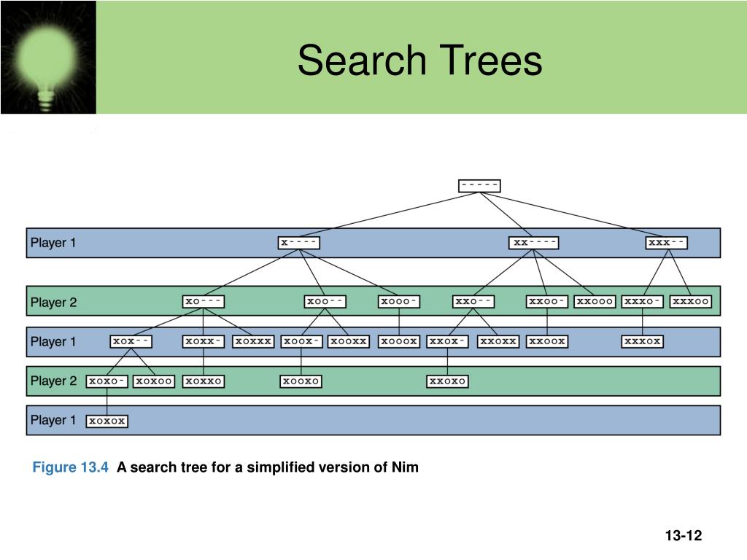
Task: Select the "xxxoo" node
Action: (691, 302)
